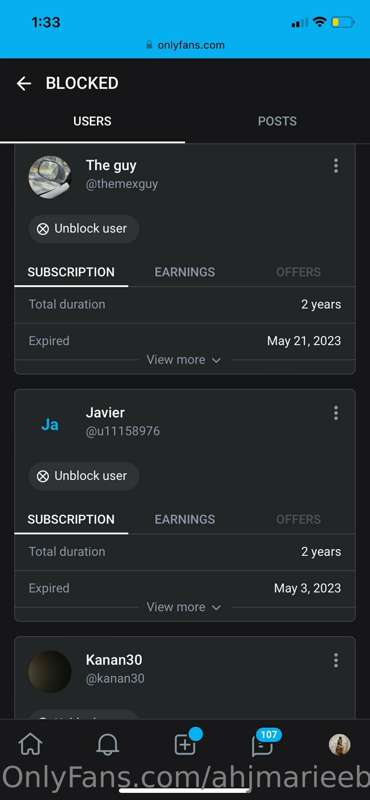This screenshot has width=370, height=800.
Task: Go back using the arrow beside BLOCKED
Action: coord(23,84)
